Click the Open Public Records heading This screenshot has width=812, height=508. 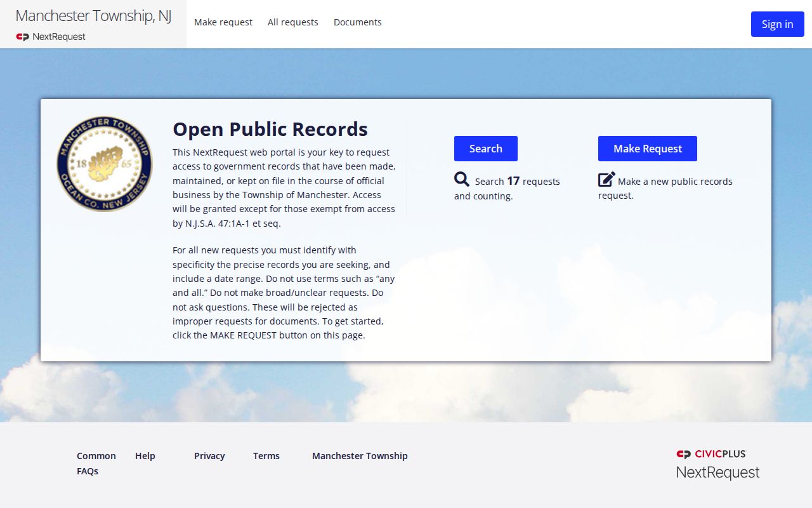(x=270, y=129)
